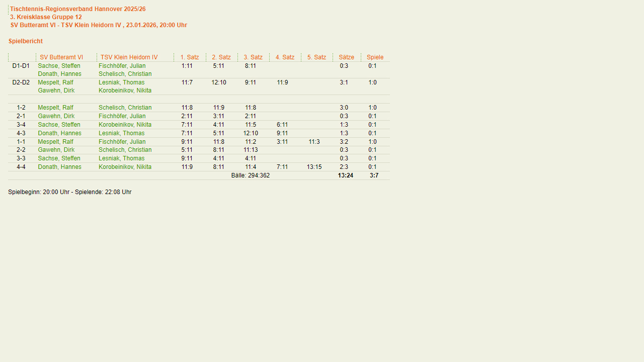The image size is (644, 362).
Task: Select Sachse, Steffen in the 3-3 match row
Action: [x=59, y=158]
